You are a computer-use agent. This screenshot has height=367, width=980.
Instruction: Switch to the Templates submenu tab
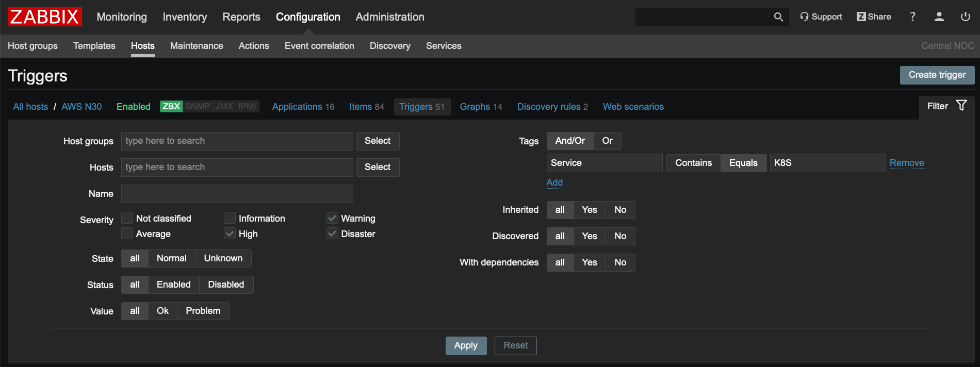tap(94, 46)
